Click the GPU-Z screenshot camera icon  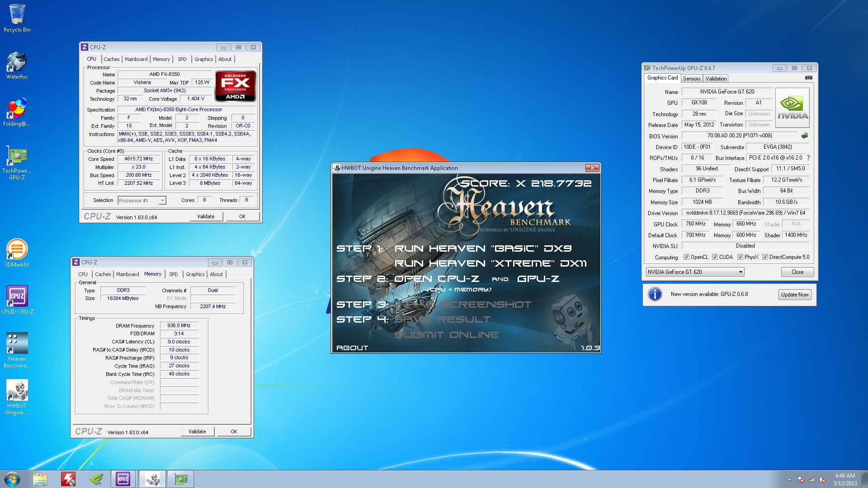[x=808, y=78]
